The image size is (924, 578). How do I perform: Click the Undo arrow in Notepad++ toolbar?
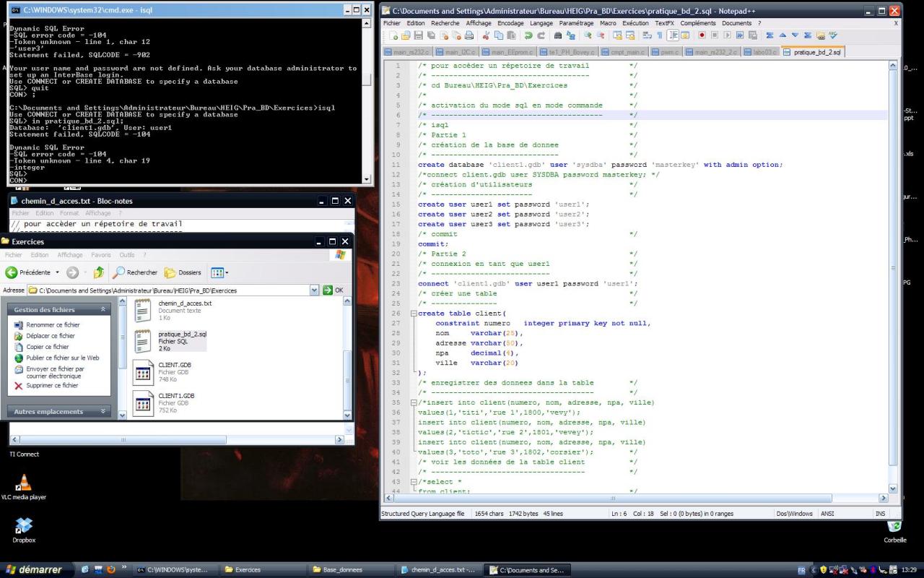528,35
